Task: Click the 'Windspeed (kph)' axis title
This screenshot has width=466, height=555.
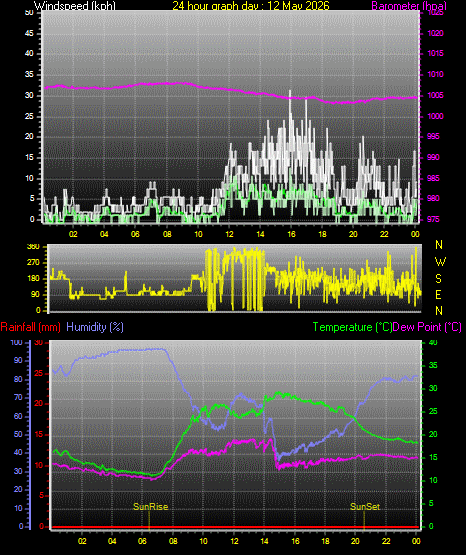Action: pyautogui.click(x=75, y=6)
